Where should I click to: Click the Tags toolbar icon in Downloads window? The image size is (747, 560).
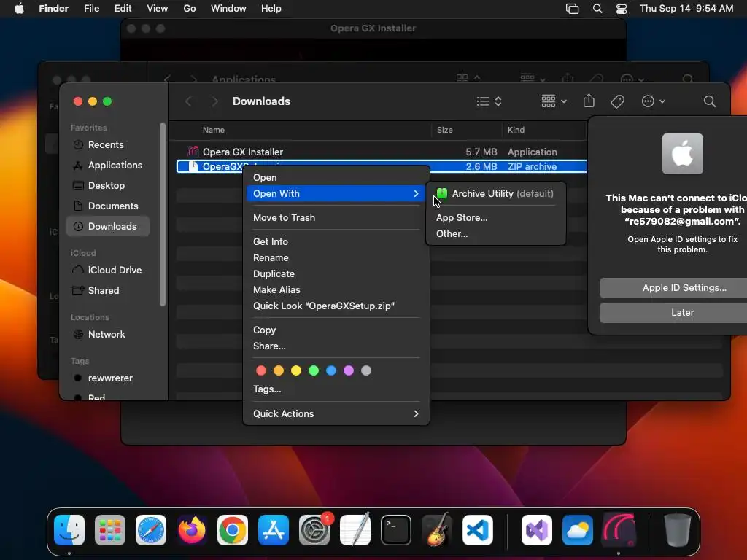point(617,101)
